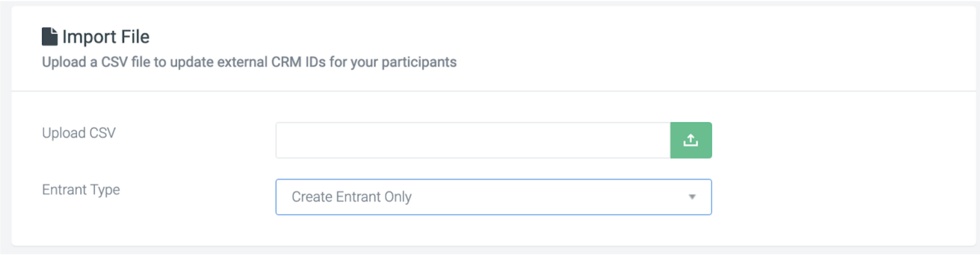Focus the Upload CSV file path field
This screenshot has width=980, height=255.
tap(473, 140)
